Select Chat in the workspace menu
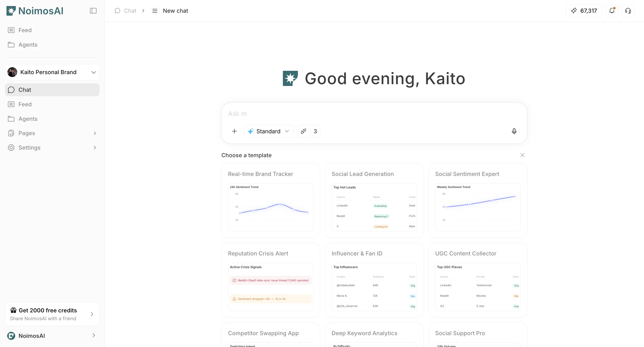Viewport: 644px width, 347px height. tap(52, 90)
